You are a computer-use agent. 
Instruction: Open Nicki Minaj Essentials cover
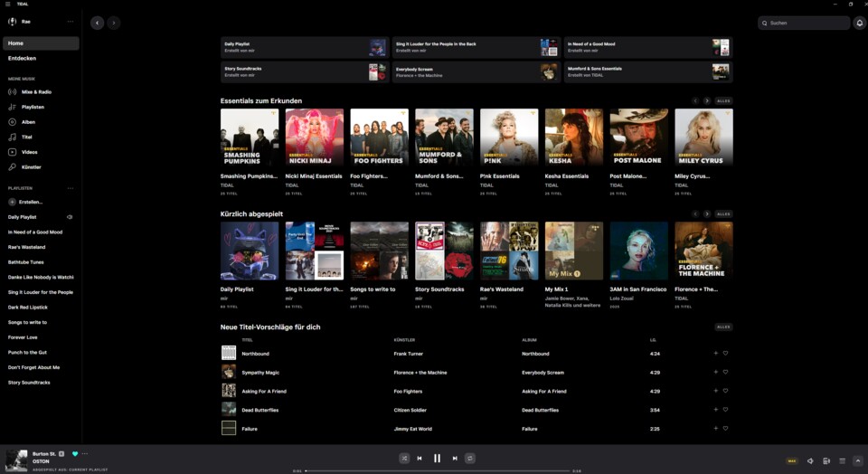pyautogui.click(x=315, y=137)
